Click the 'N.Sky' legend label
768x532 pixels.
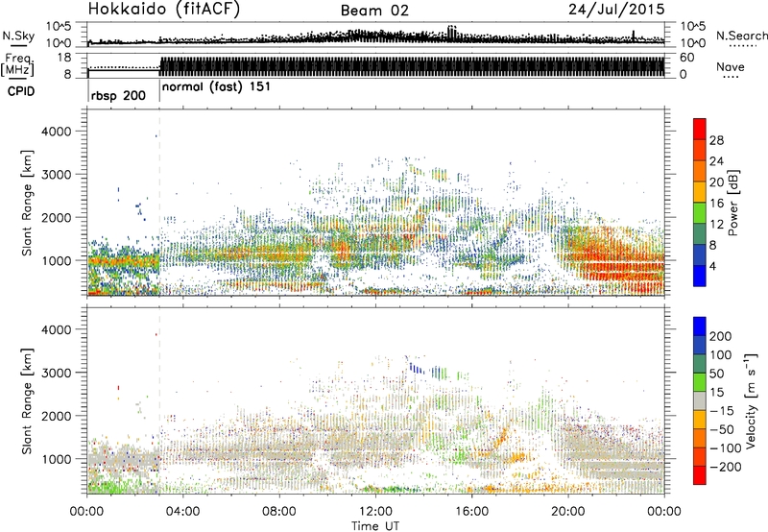pos(18,36)
